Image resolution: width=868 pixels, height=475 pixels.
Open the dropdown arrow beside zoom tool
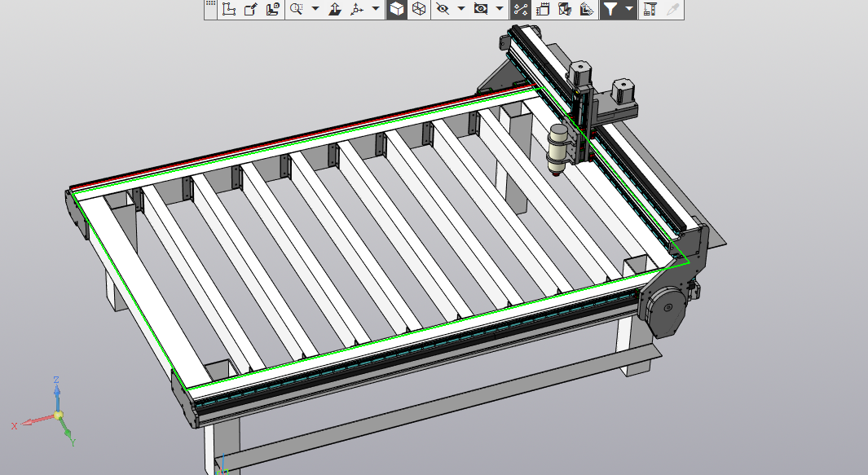click(315, 9)
